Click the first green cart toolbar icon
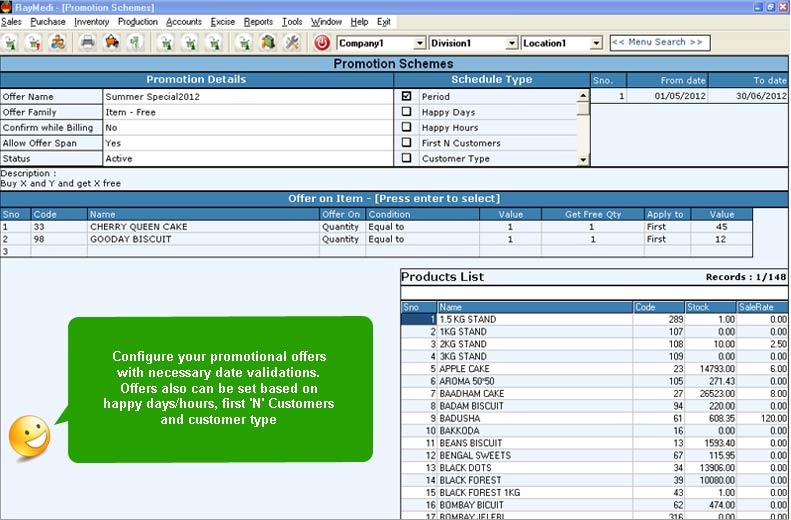Viewport: 791px width, 520px height. 11,43
